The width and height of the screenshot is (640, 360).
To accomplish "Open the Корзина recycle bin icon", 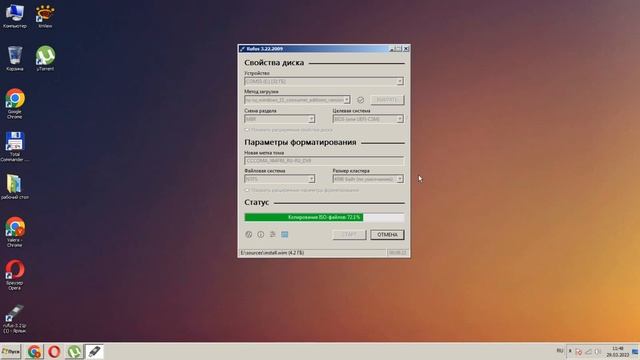I will 15,58.
